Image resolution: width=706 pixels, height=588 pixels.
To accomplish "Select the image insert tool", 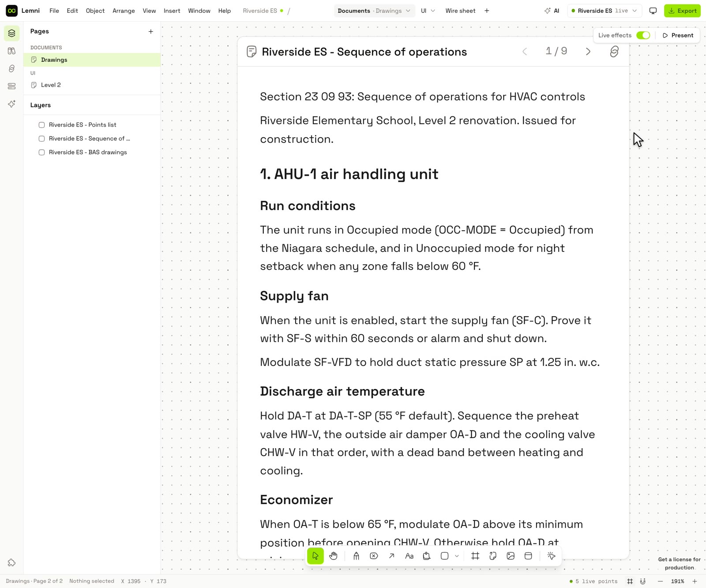I will click(511, 556).
